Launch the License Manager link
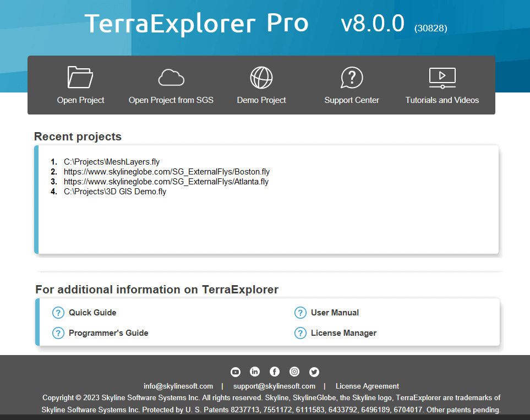The height and width of the screenshot is (420, 530). coord(343,333)
